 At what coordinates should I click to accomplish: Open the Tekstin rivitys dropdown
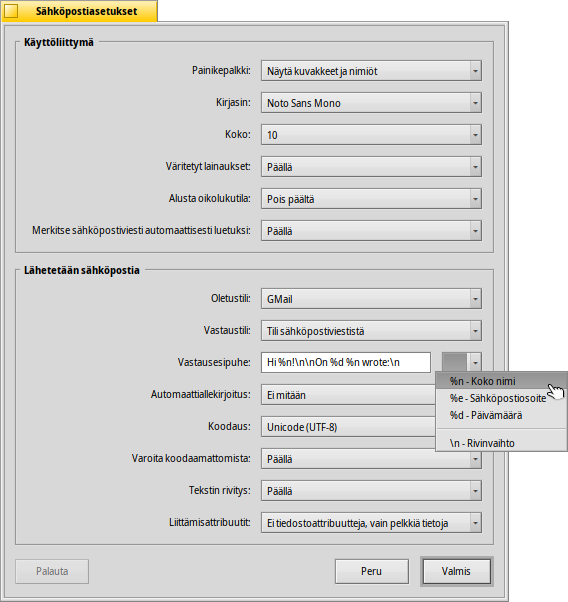tap(371, 491)
